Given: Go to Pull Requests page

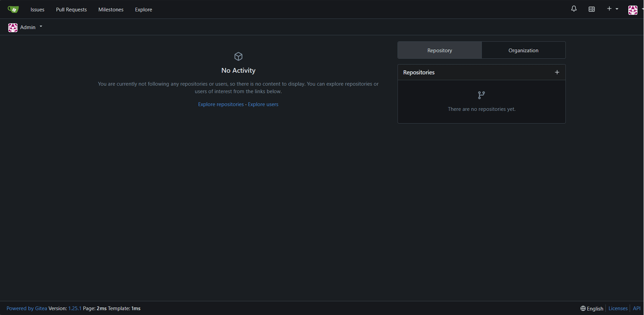Looking at the screenshot, I should [x=71, y=10].
